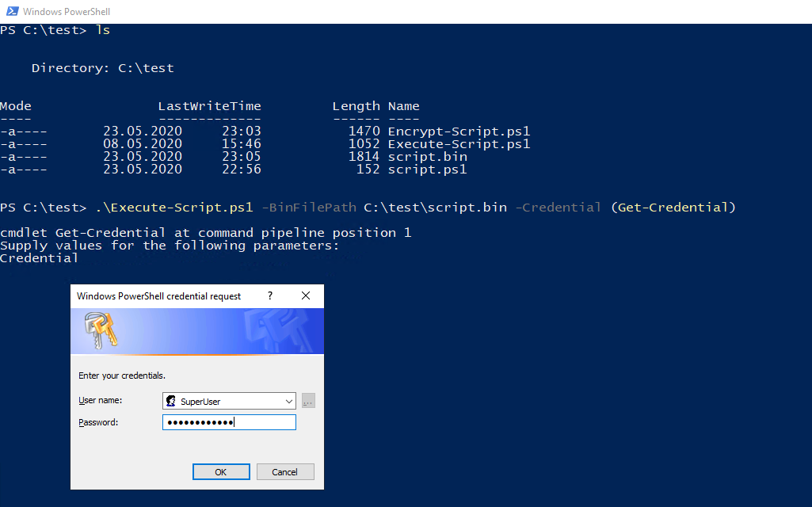Click the Password input field
The width and height of the screenshot is (812, 507).
coord(229,422)
